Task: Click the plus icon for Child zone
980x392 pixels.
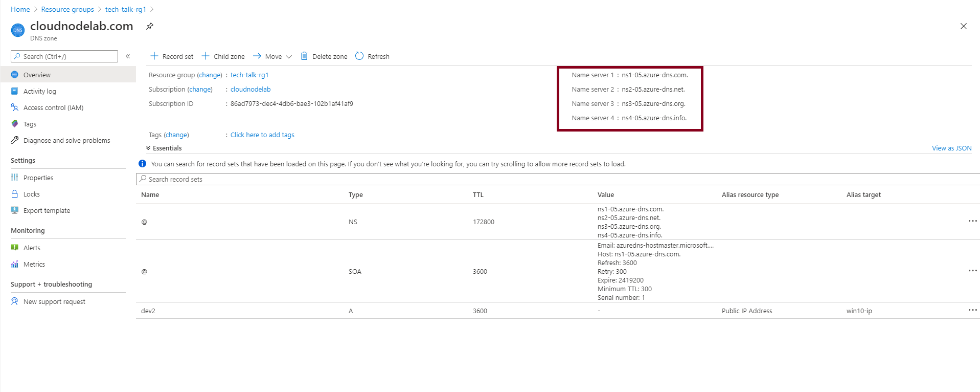Action: click(206, 56)
